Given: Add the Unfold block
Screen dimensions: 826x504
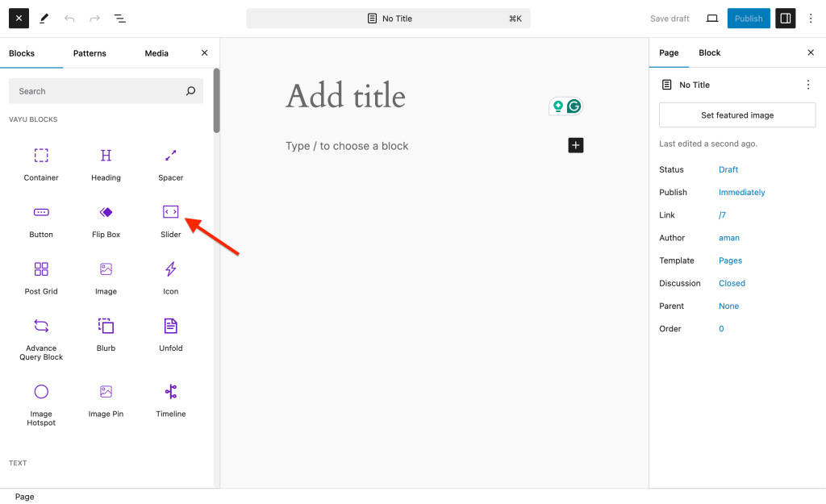Looking at the screenshot, I should tap(170, 334).
